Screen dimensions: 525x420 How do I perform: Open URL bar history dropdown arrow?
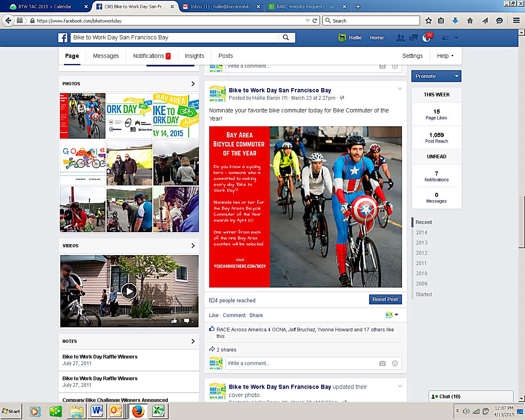click(x=308, y=21)
